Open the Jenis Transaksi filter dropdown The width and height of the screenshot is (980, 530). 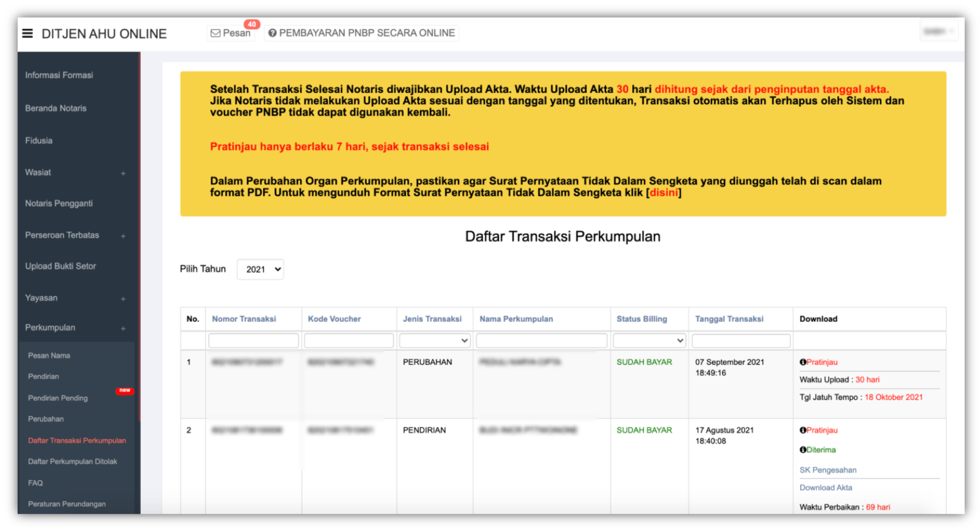pyautogui.click(x=435, y=341)
